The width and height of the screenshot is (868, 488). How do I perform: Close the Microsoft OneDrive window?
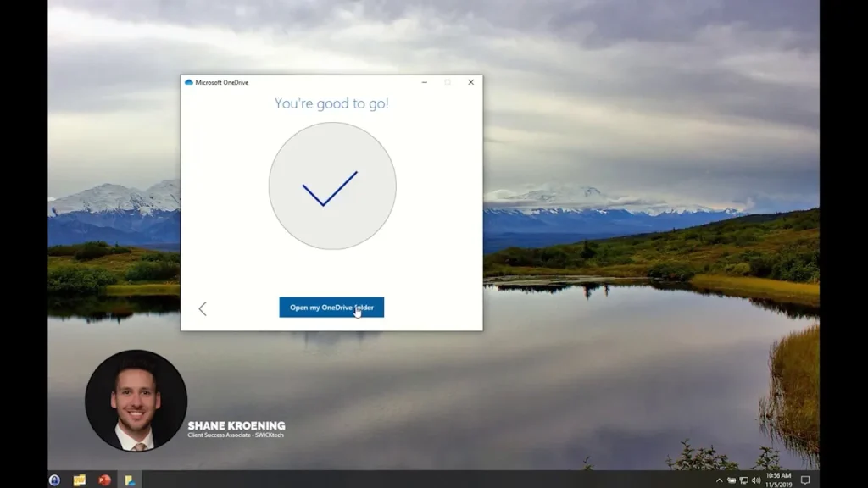470,82
